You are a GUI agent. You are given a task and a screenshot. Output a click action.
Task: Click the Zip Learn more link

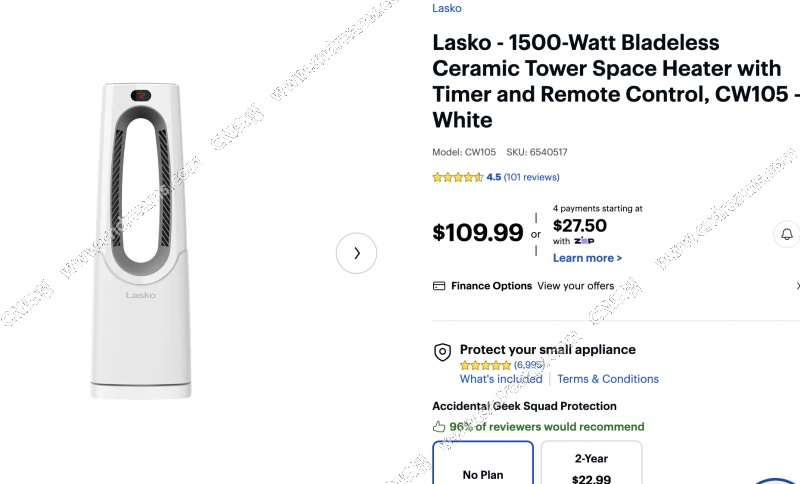[587, 258]
